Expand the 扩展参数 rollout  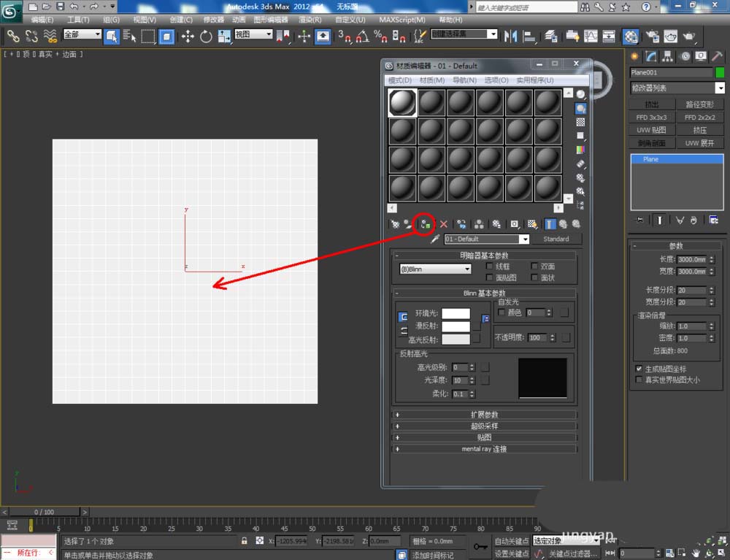[485, 414]
